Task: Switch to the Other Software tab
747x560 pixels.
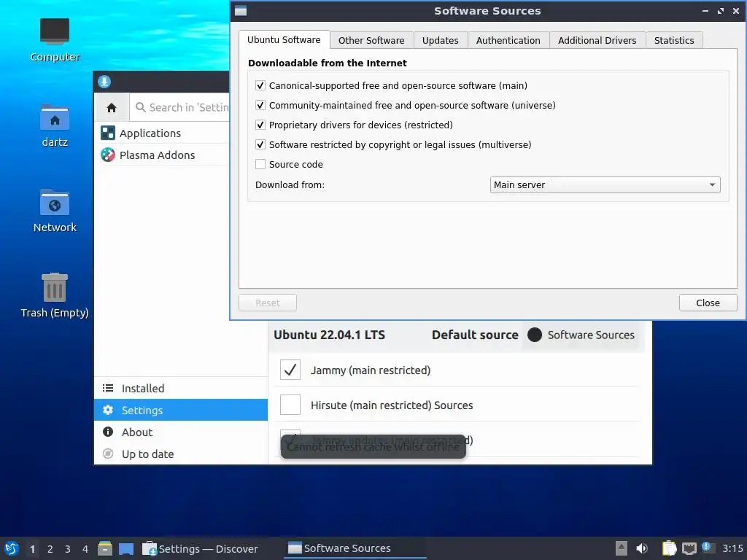Action: (x=371, y=41)
